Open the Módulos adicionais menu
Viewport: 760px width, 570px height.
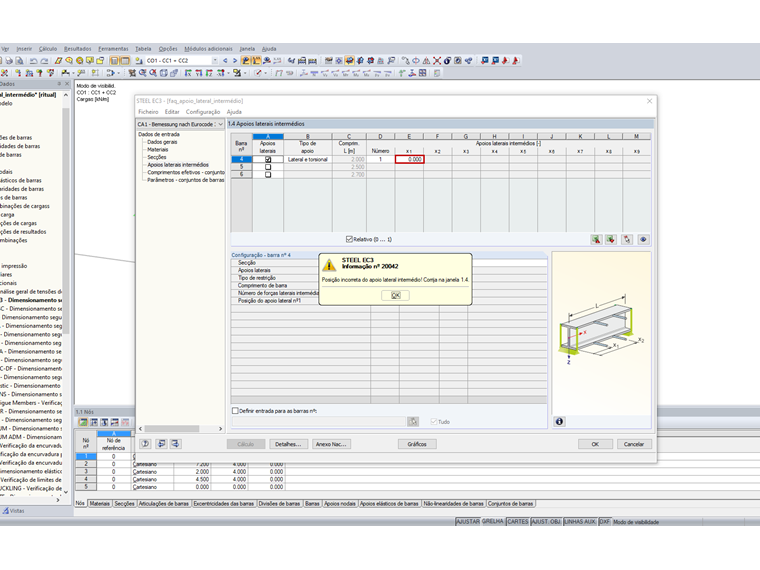(208, 49)
